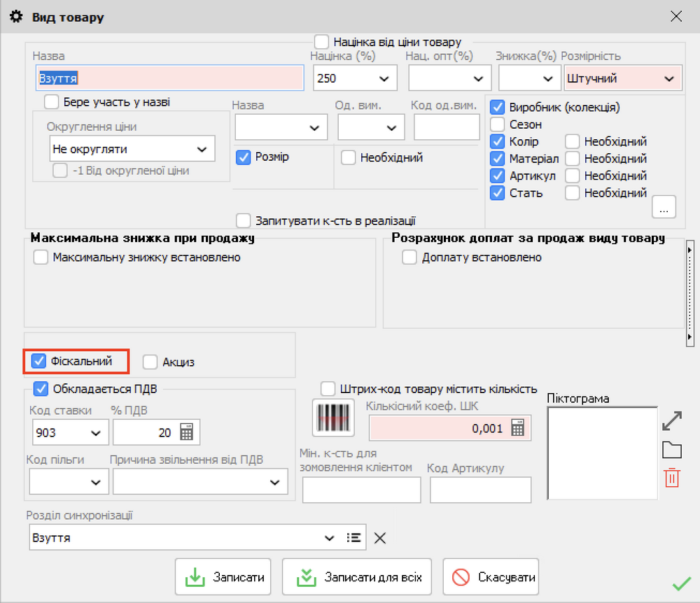Open the Розмірність Штучний dropdown
This screenshot has width=700, height=603.
[622, 78]
